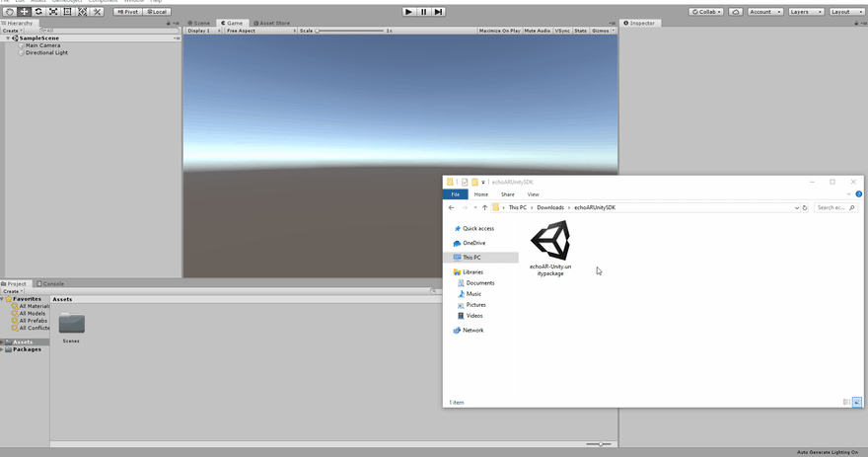Click the Hierarchy search field

(108, 31)
